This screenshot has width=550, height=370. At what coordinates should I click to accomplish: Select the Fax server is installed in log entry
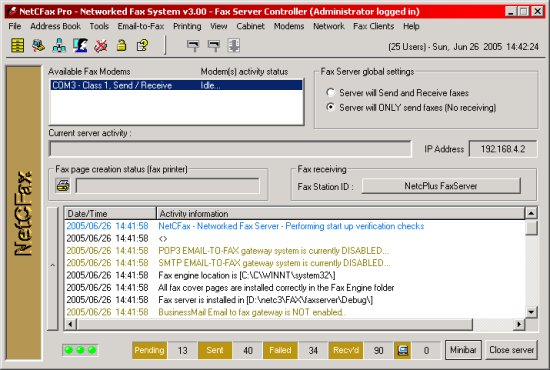coord(295,300)
